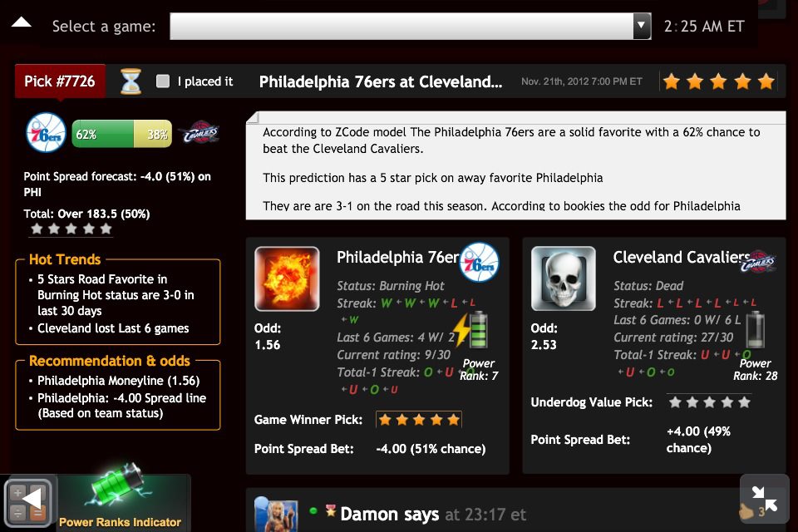Click the Cavaliers logo beside the 38% bar
The height and width of the screenshot is (532, 798).
[201, 133]
